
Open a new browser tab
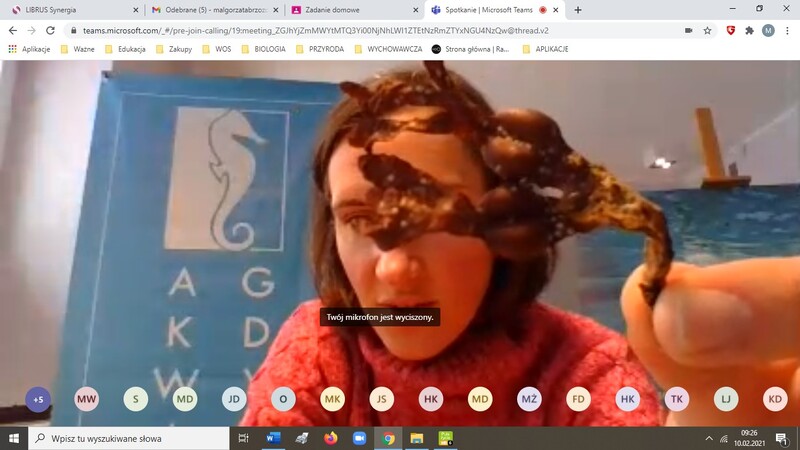click(578, 9)
